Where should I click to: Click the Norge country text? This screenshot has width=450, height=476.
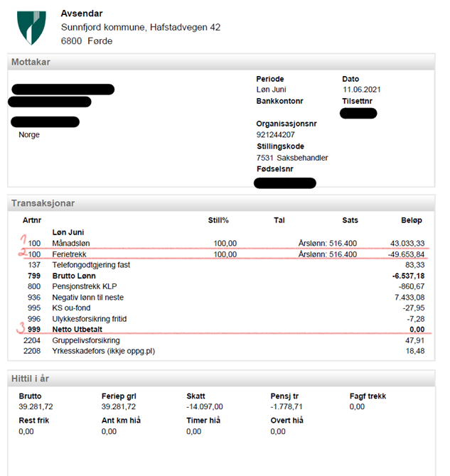coord(29,134)
